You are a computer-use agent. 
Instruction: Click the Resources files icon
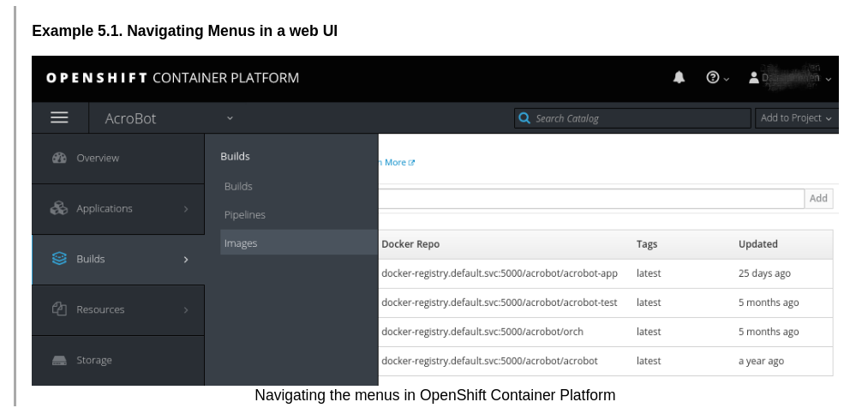[x=59, y=309]
